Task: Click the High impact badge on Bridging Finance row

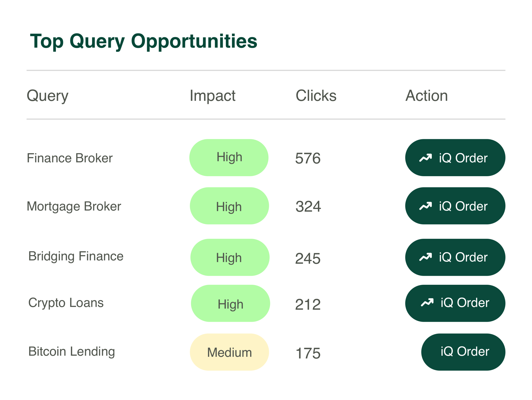Action: pyautogui.click(x=230, y=257)
